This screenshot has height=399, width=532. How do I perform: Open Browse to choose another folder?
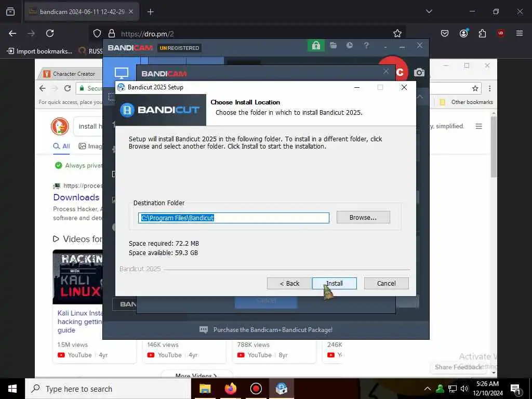[363, 218]
